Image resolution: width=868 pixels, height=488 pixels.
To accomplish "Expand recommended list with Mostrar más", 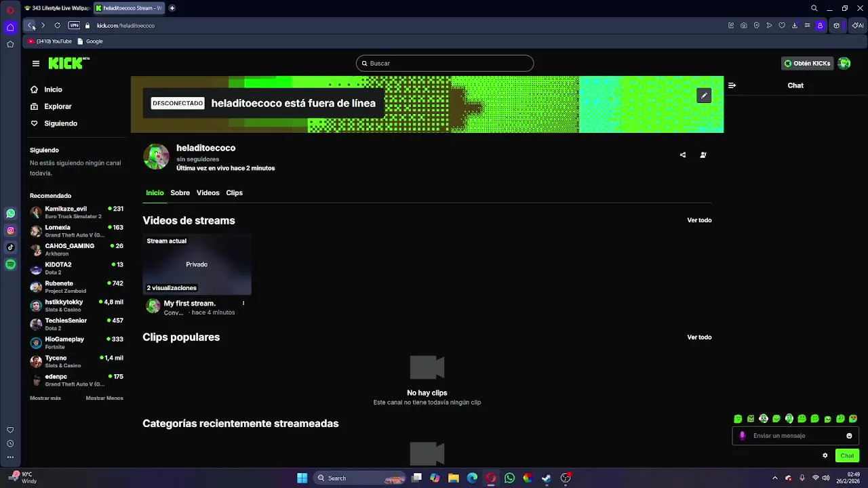I will (45, 399).
